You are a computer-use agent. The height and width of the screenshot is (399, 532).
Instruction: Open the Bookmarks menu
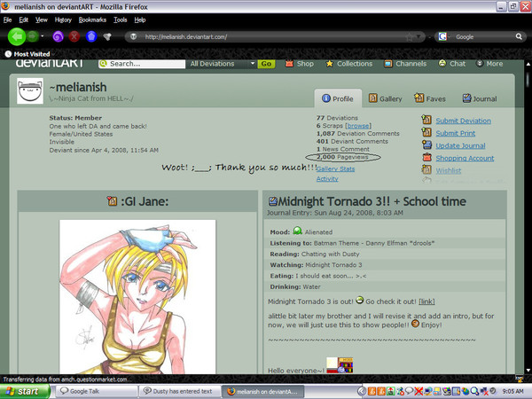pyautogui.click(x=92, y=20)
